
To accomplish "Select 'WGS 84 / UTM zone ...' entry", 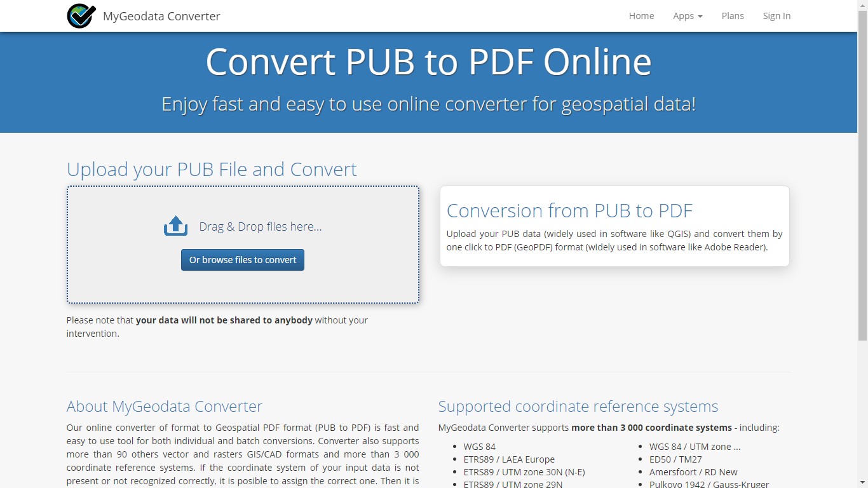I will pos(695,447).
